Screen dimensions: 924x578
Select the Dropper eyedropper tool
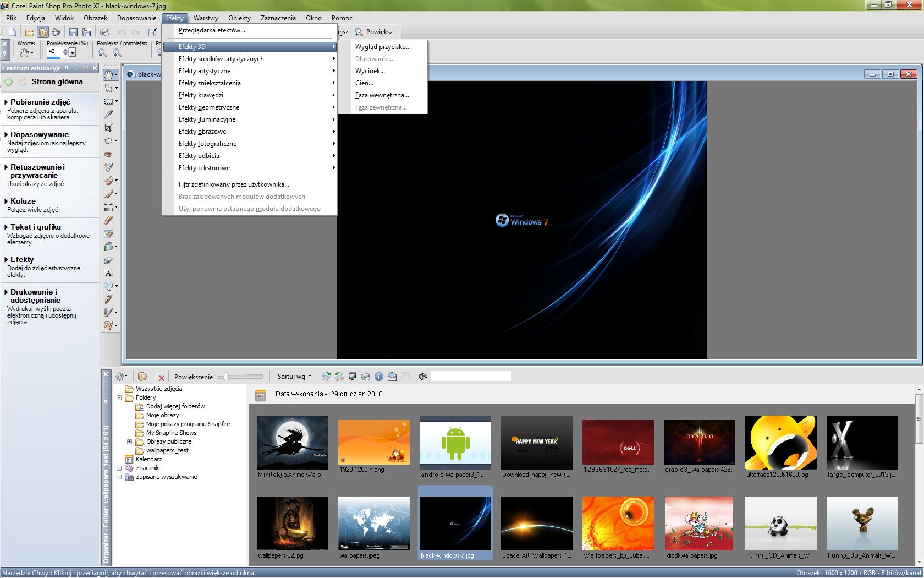pyautogui.click(x=109, y=114)
